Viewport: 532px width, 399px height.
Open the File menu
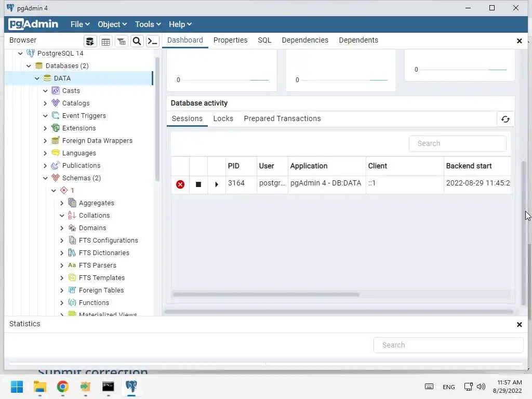[80, 24]
